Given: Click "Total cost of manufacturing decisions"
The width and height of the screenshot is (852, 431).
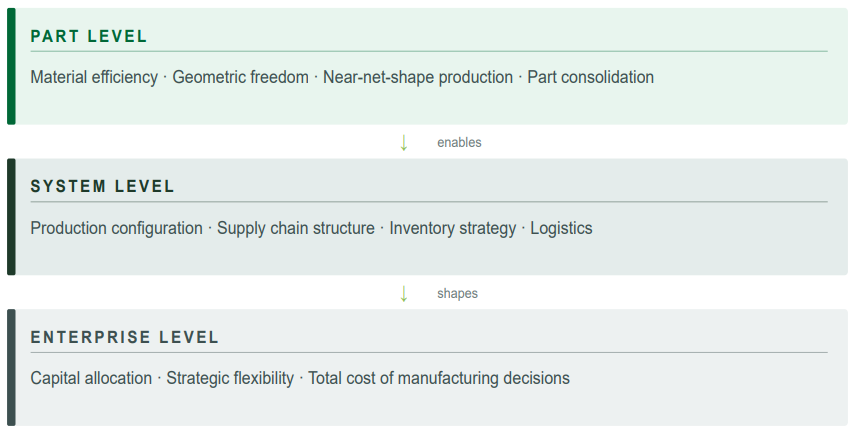Looking at the screenshot, I should [x=439, y=378].
